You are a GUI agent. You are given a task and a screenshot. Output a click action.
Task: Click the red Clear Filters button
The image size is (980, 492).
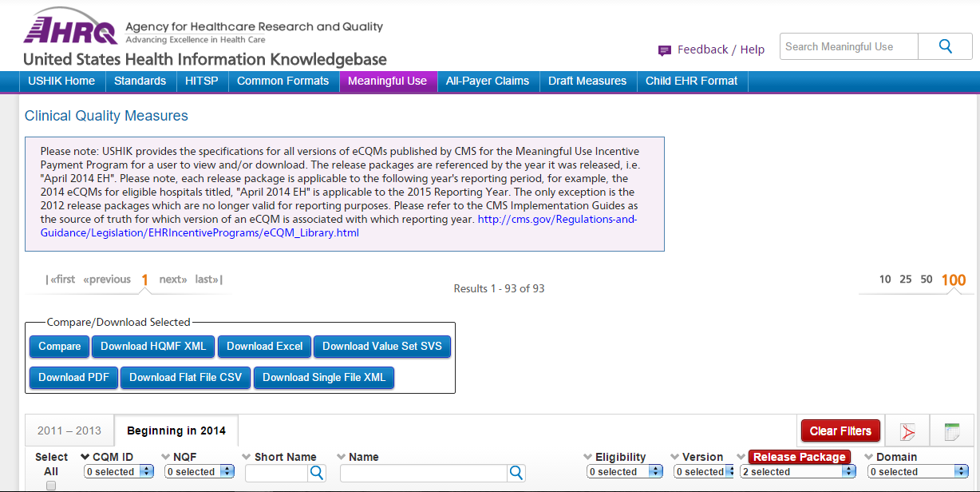(x=840, y=431)
